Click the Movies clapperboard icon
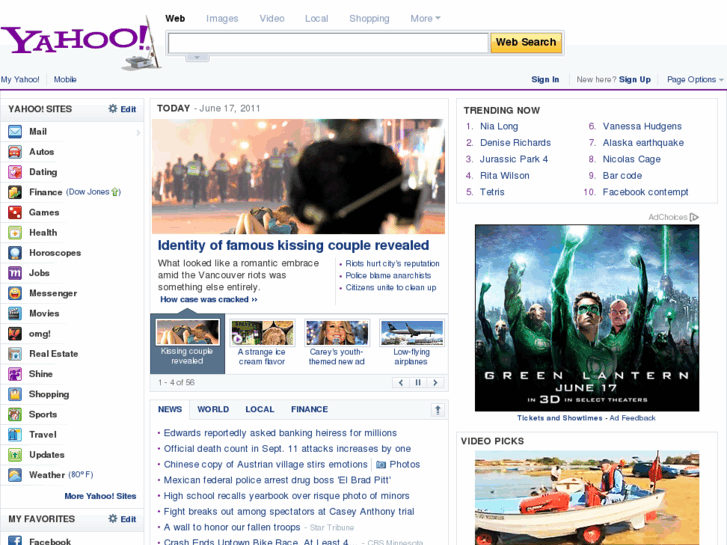This screenshot has width=727, height=545. point(15,313)
